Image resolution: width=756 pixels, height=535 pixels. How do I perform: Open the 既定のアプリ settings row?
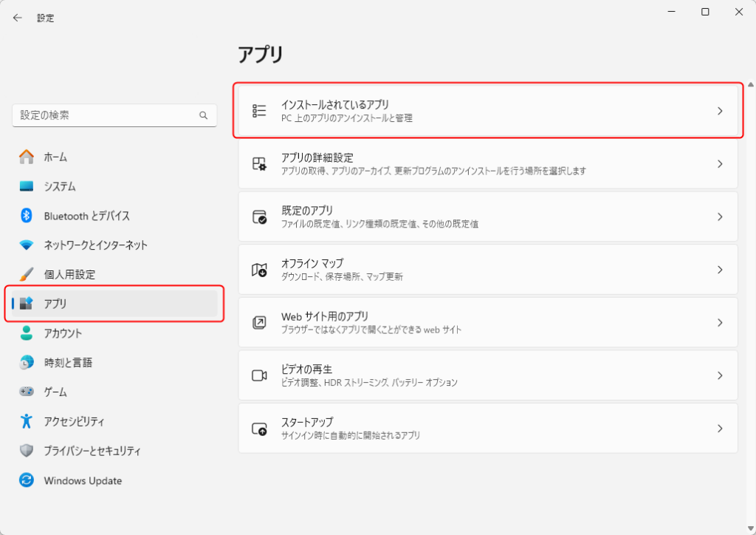tap(487, 217)
